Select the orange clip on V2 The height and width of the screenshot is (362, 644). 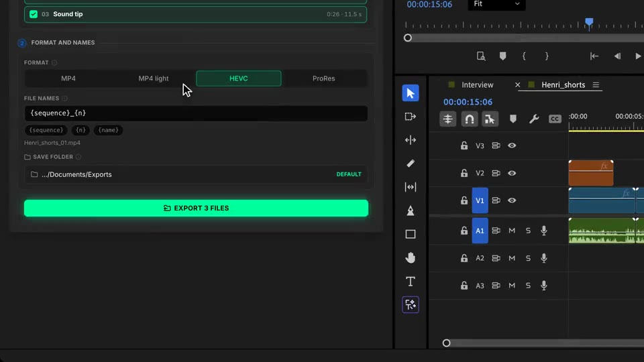[591, 173]
